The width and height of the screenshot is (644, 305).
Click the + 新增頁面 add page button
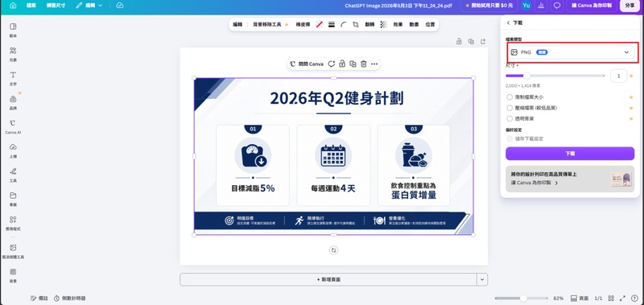(328, 279)
